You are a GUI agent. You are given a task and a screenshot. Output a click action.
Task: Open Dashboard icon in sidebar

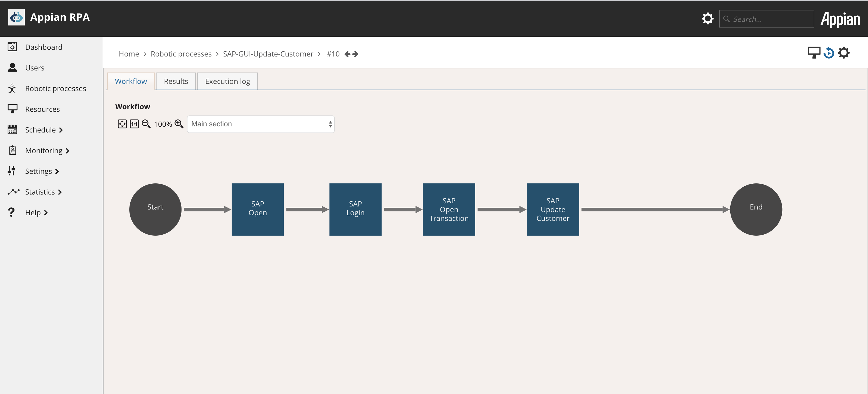pyautogui.click(x=12, y=47)
